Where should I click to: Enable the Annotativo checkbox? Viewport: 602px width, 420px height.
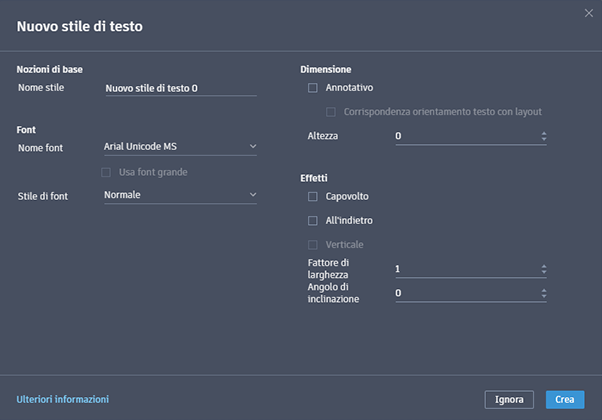tap(313, 88)
